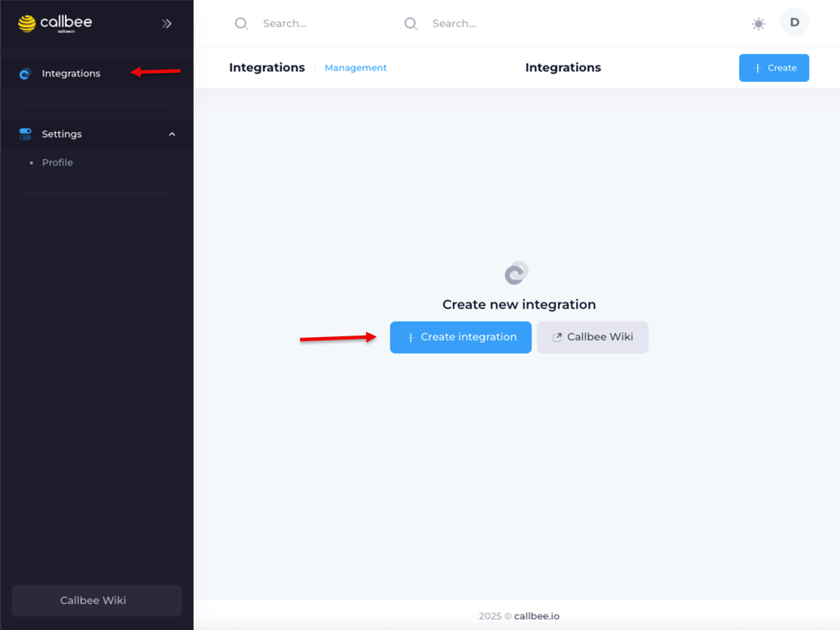The height and width of the screenshot is (630, 840).
Task: Click the left magnifying glass search icon
Action: pyautogui.click(x=241, y=24)
